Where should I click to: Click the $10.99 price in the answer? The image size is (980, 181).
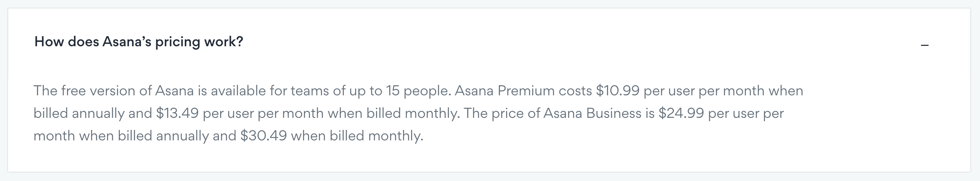point(617,91)
